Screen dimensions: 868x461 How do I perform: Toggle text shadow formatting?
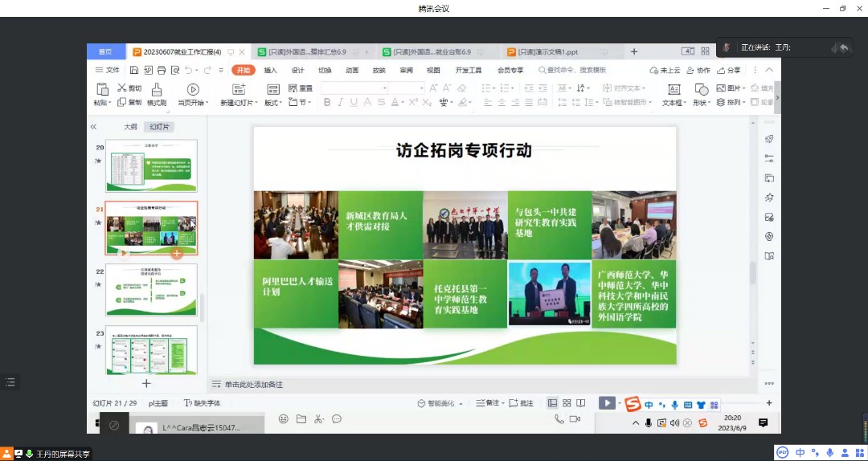[x=367, y=102]
